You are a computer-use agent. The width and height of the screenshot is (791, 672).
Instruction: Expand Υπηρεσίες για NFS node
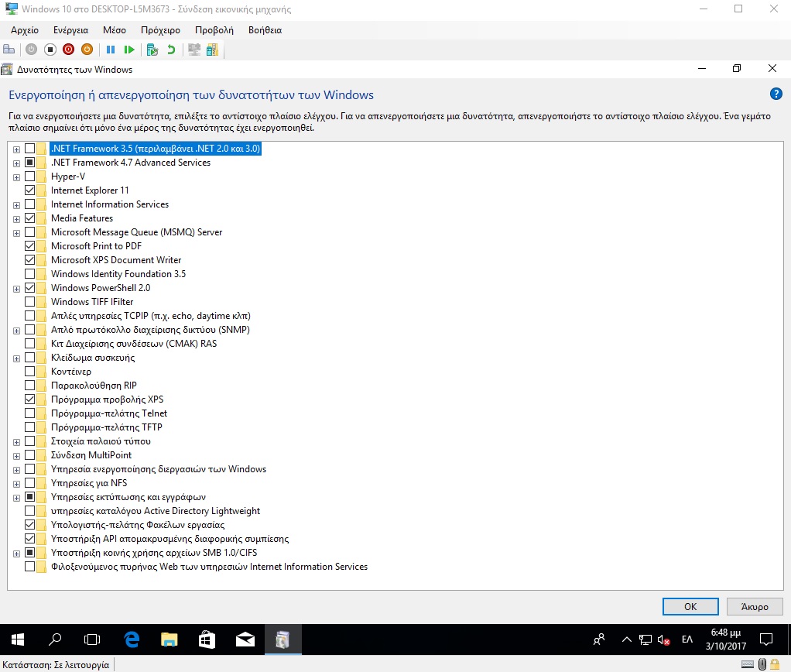[17, 484]
